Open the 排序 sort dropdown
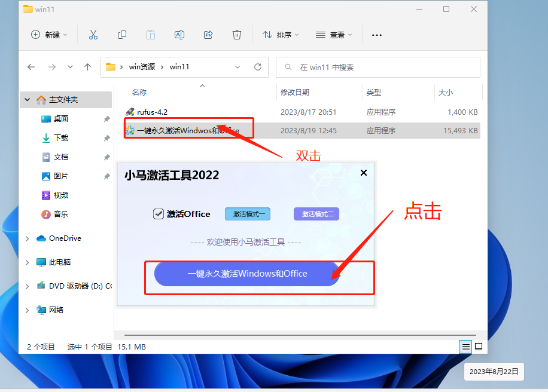 [281, 35]
